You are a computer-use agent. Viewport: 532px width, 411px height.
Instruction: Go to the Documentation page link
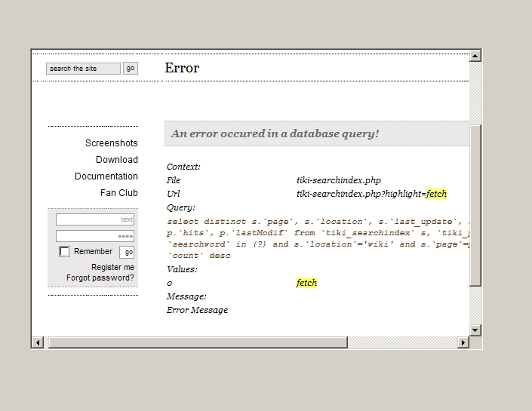106,176
